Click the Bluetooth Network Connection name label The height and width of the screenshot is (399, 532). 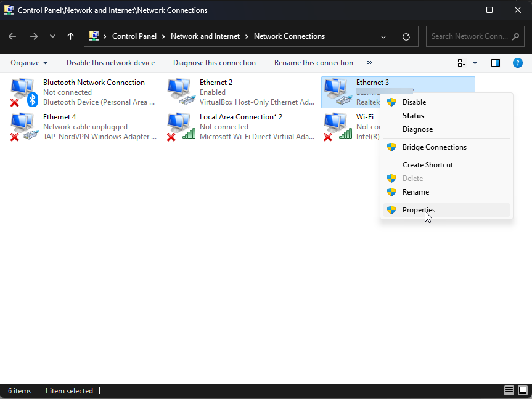pos(94,83)
